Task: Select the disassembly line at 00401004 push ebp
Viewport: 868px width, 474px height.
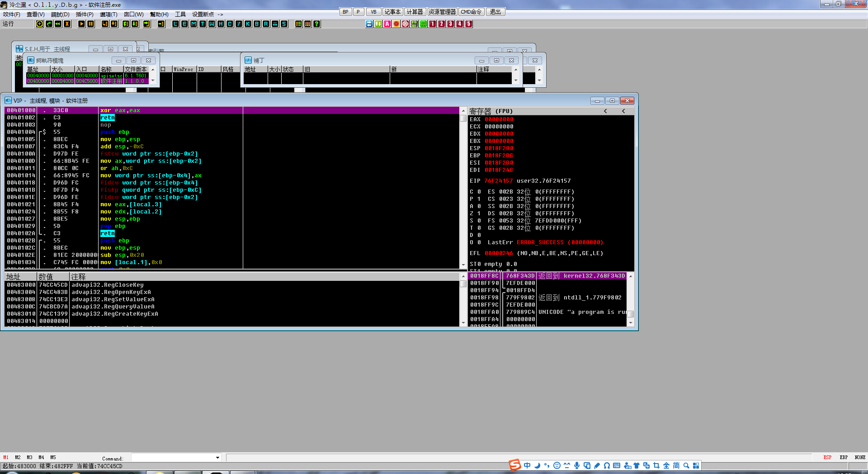Action: [x=232, y=132]
